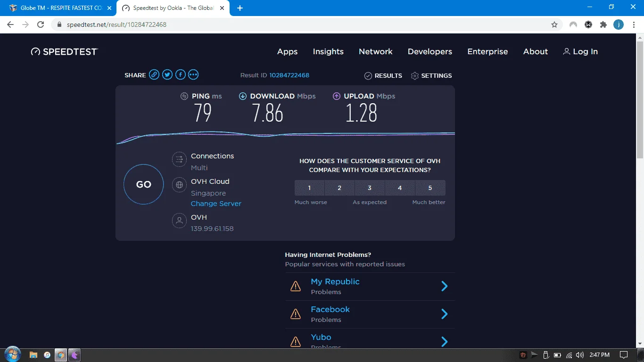The height and width of the screenshot is (362, 644).
Task: Open the grey arc extension icon
Action: point(573,25)
